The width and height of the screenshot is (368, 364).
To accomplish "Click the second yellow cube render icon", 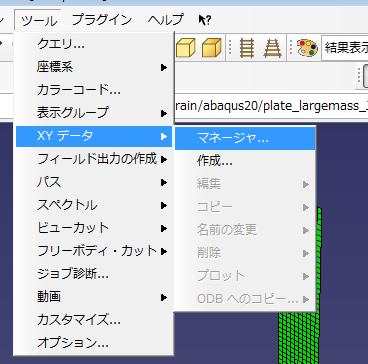I will point(212,48).
